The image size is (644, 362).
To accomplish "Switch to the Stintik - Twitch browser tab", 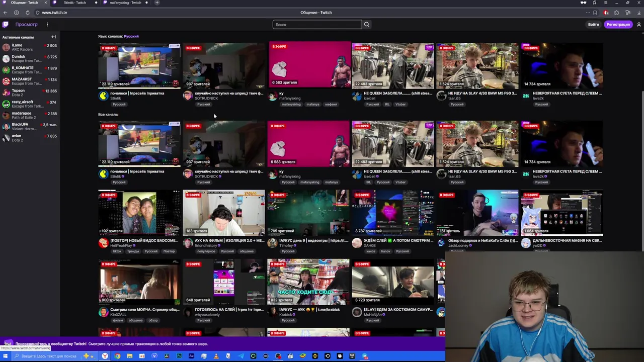I will point(75,3).
